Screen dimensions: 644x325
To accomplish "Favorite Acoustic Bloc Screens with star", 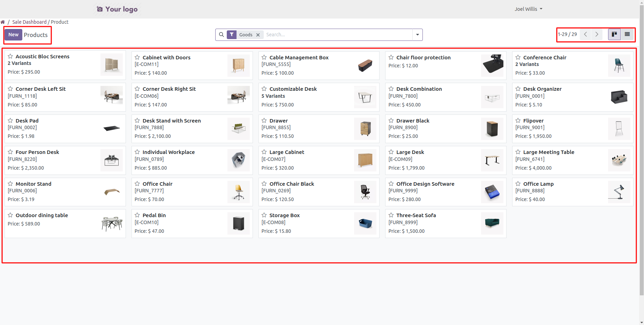I will pos(10,56).
